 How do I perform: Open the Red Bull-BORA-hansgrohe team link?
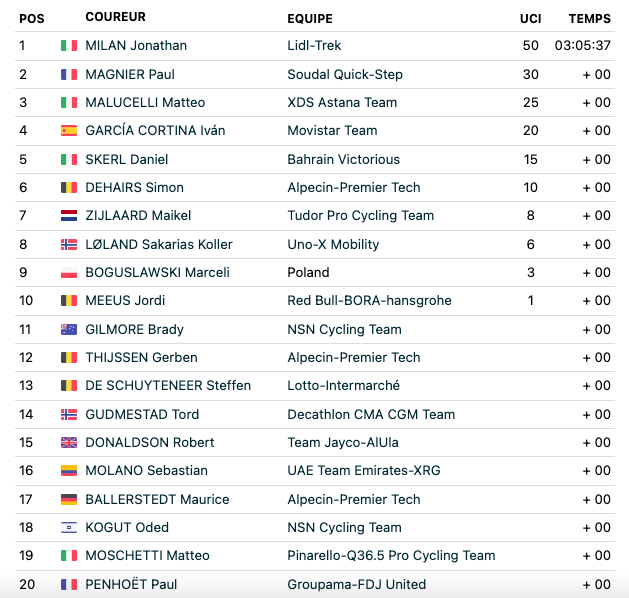coord(369,301)
